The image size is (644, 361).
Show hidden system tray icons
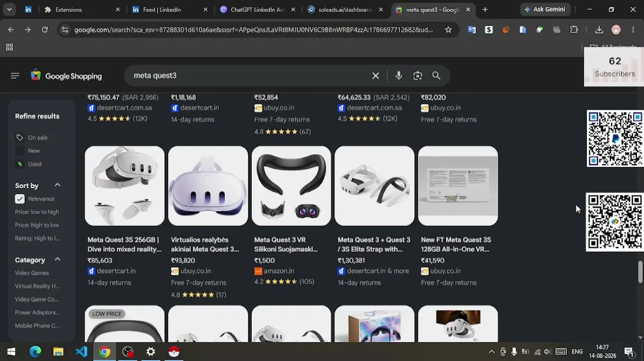point(492,351)
